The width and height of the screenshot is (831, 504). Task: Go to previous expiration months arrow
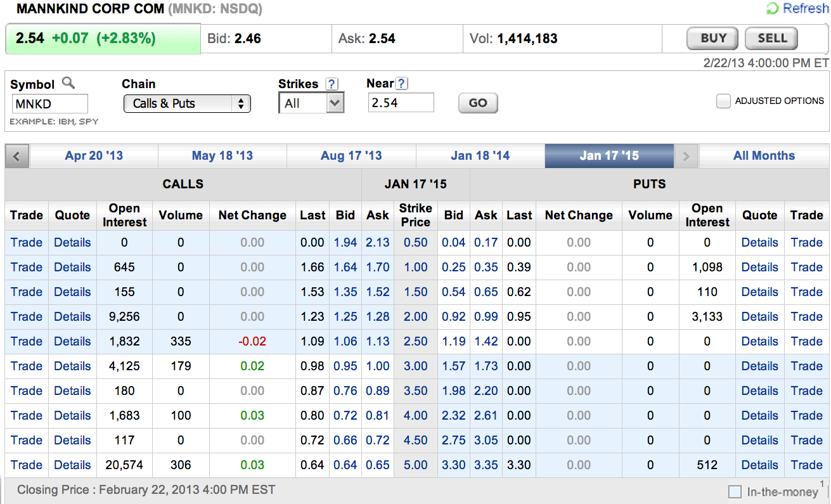point(17,156)
